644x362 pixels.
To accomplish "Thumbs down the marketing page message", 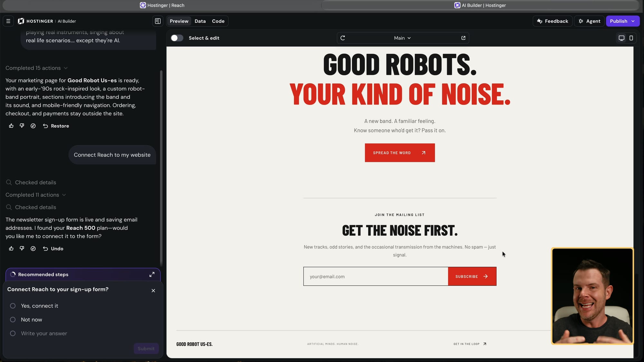I will click(x=22, y=126).
